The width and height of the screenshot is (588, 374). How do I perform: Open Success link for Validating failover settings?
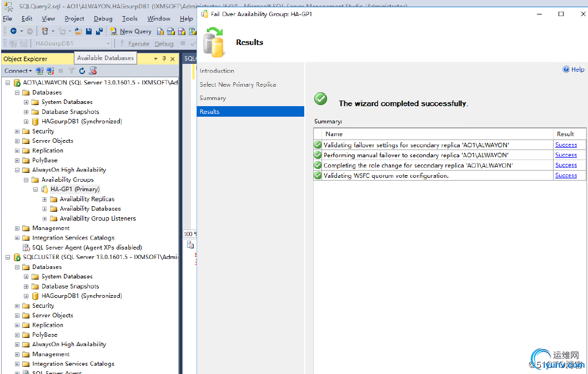(566, 145)
